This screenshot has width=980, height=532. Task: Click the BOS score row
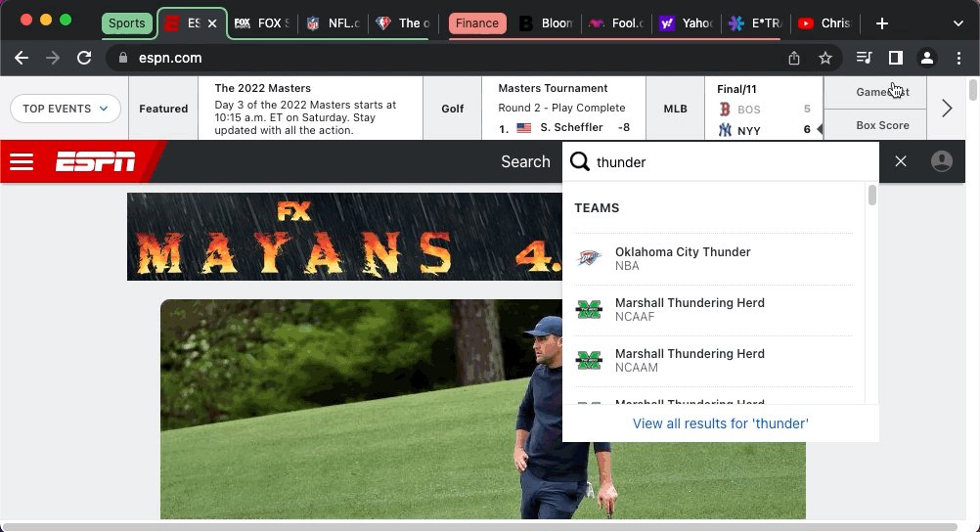764,110
